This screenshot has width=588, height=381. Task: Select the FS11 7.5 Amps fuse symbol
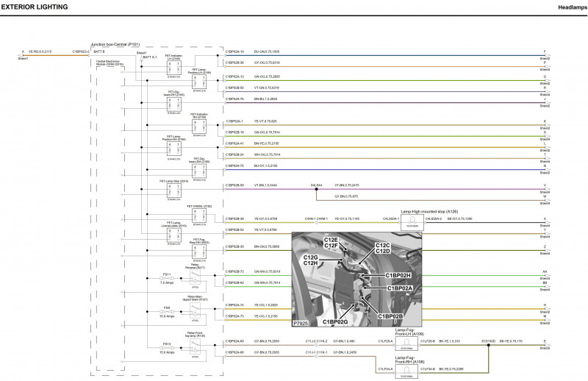[x=168, y=278]
